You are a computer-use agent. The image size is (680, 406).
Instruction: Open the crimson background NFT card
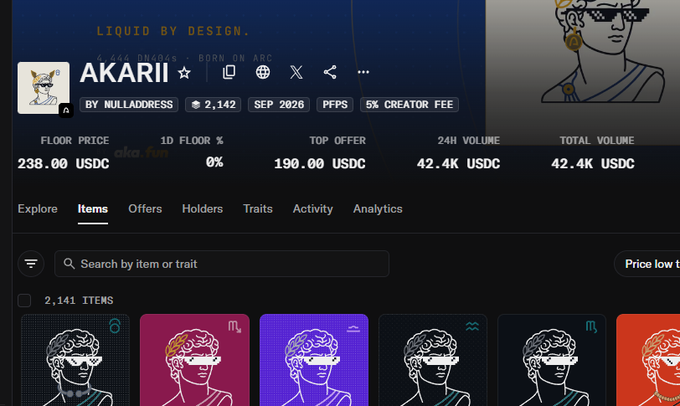pos(195,360)
